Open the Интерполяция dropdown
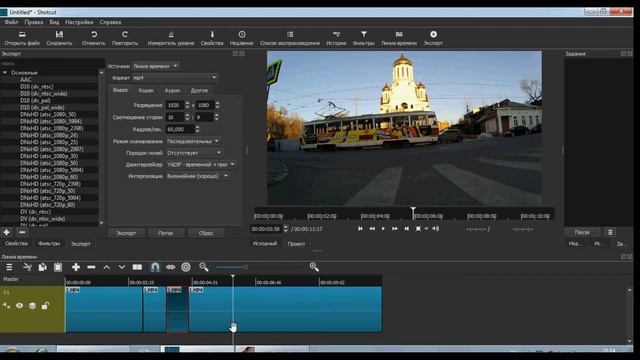This screenshot has height=360, width=640. pos(198,176)
